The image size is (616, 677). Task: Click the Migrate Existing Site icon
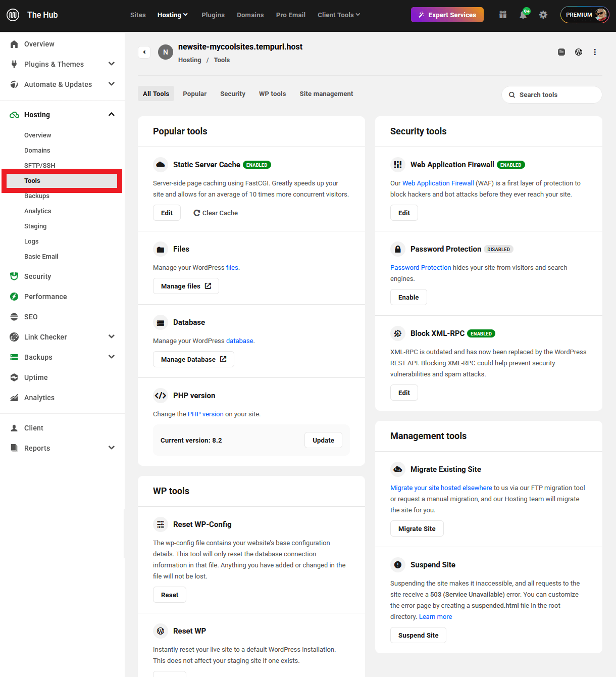click(x=398, y=469)
